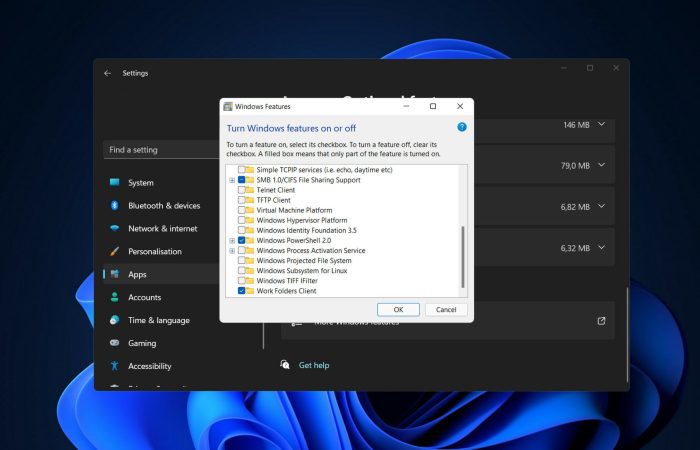Check Windows Identity Foundation 3.5 box
Viewport: 700px width, 450px height.
point(241,230)
